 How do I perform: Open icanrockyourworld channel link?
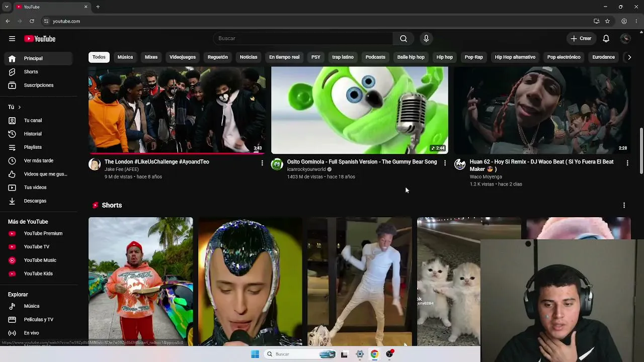[x=306, y=169]
